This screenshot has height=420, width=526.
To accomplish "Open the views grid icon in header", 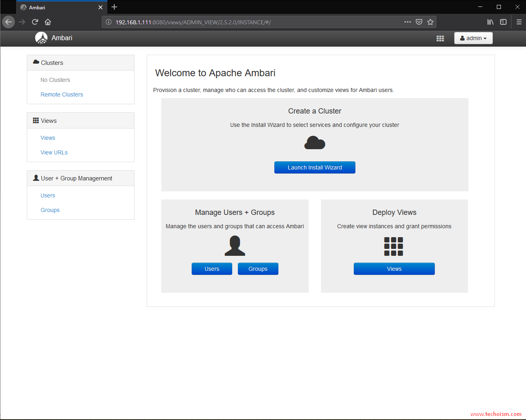I will (x=440, y=38).
